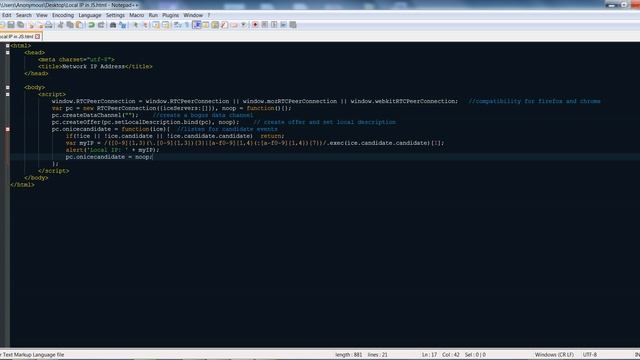The width and height of the screenshot is (640, 360).
Task: Open the Search menu
Action: point(24,15)
